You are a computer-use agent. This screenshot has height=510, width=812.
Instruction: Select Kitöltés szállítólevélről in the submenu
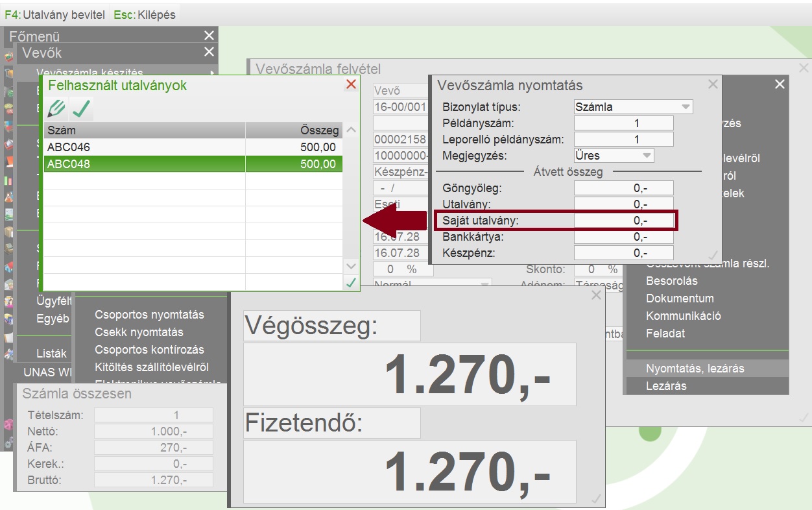point(152,367)
